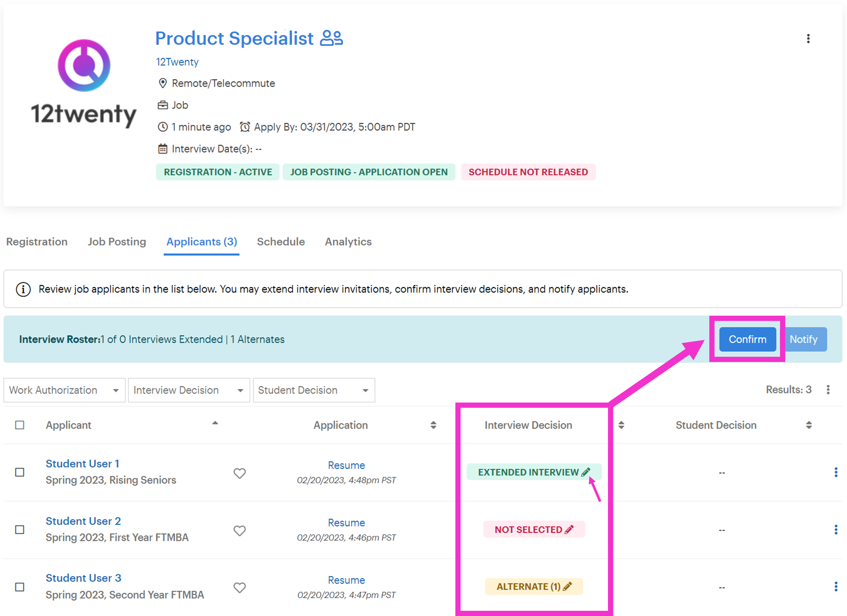Click the Confirm button

[748, 339]
